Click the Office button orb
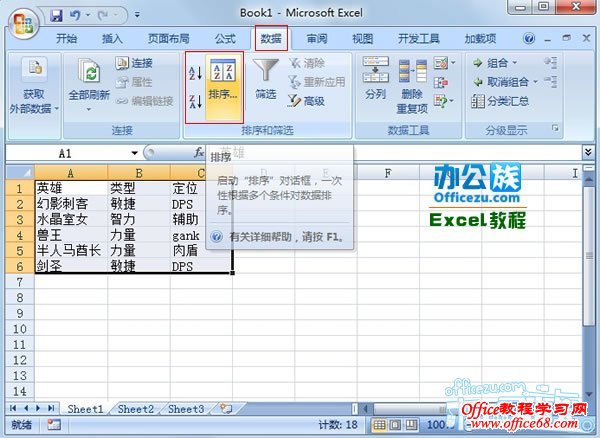This screenshot has height=438, width=600. (x=24, y=23)
